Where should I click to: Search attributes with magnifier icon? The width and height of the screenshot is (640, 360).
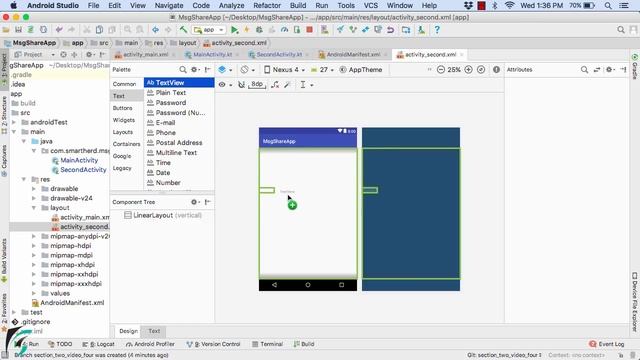(584, 70)
